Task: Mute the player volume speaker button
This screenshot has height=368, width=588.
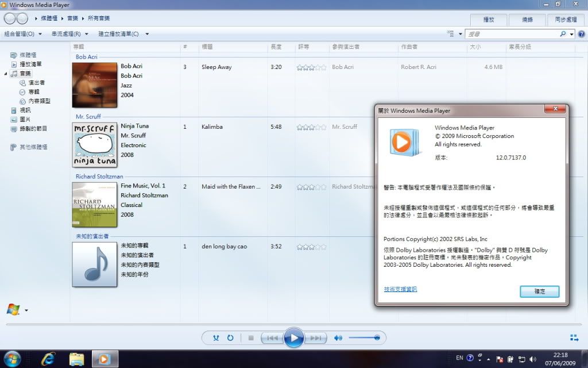Action: pyautogui.click(x=338, y=338)
